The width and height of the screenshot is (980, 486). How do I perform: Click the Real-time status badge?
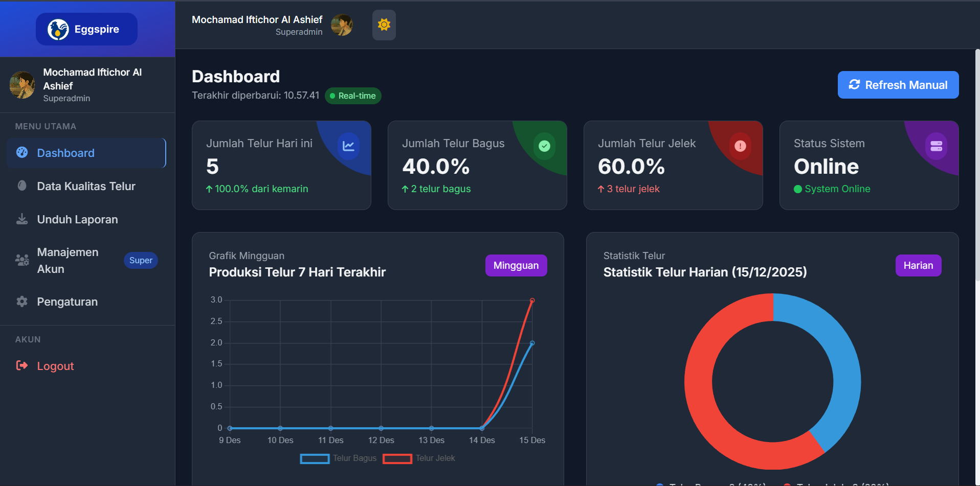pyautogui.click(x=353, y=96)
